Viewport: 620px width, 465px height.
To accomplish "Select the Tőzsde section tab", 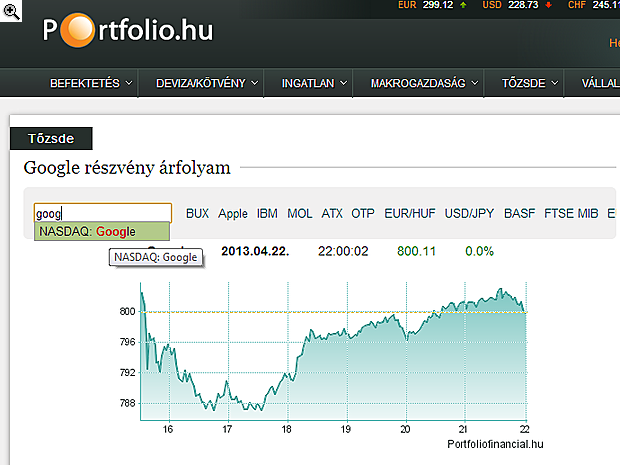I will coord(51,138).
